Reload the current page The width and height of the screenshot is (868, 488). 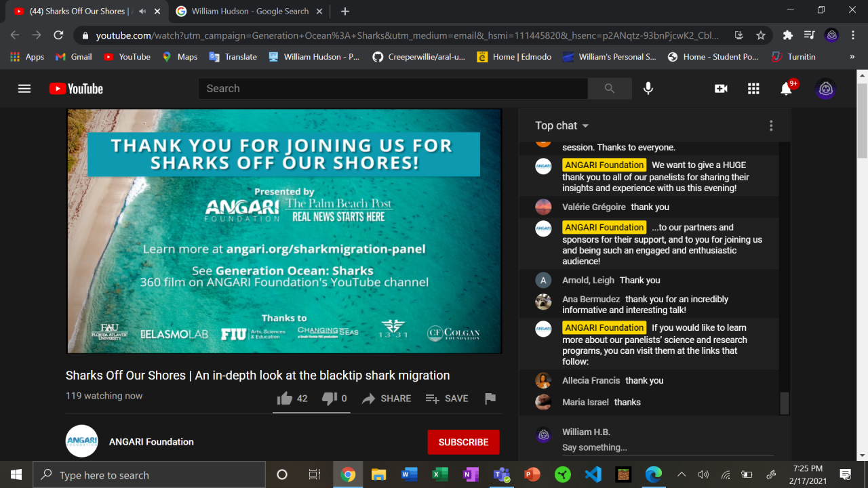click(x=58, y=35)
